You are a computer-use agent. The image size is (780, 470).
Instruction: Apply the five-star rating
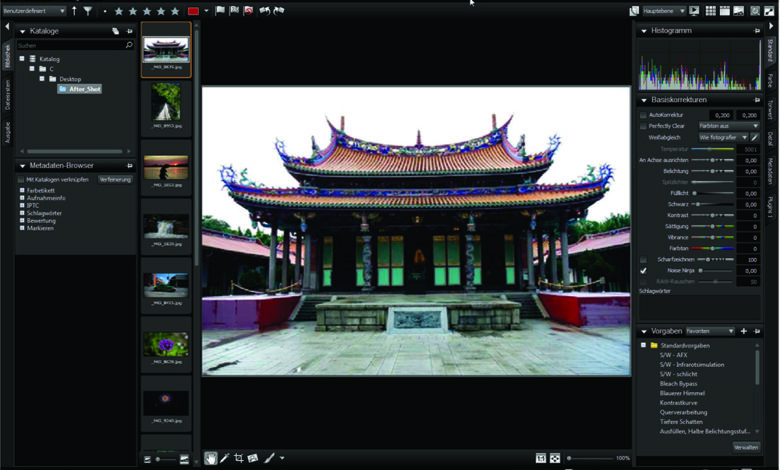(175, 11)
